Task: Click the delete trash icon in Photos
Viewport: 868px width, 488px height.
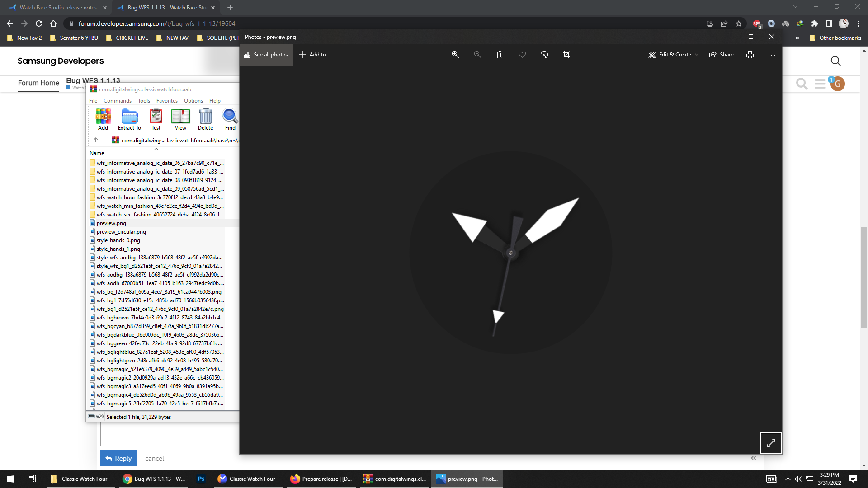Action: click(x=500, y=55)
